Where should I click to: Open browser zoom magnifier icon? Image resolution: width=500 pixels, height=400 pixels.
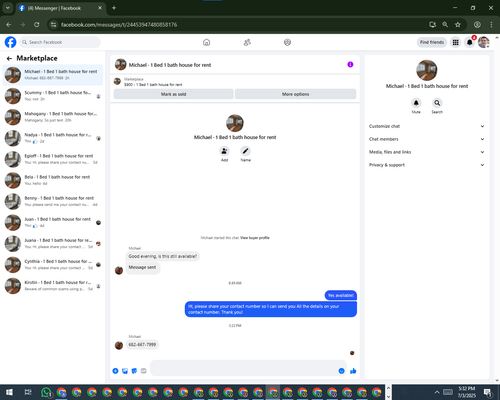coord(445,25)
